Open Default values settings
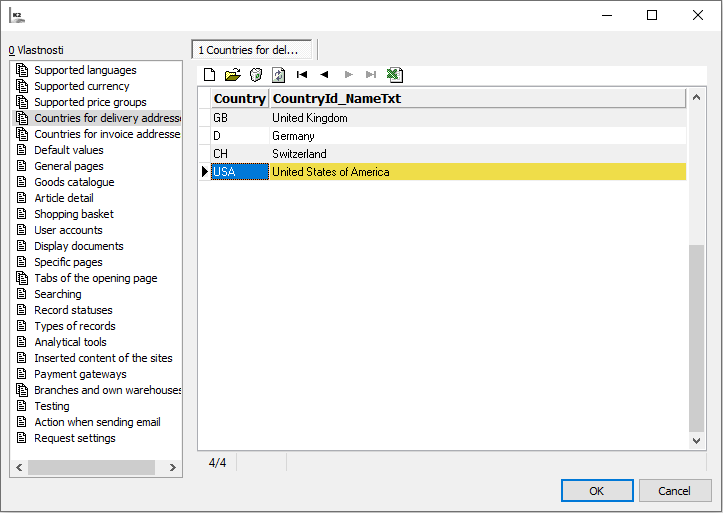The height and width of the screenshot is (513, 723). (x=69, y=150)
